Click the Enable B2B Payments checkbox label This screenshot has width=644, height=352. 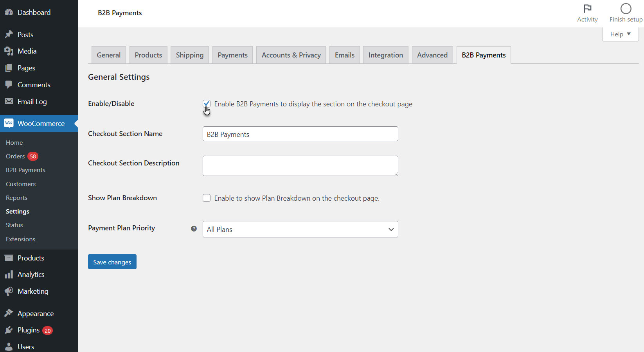point(313,104)
